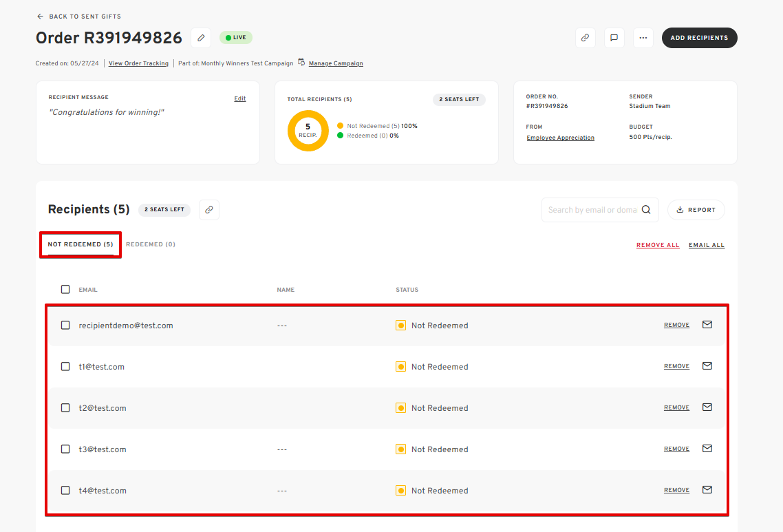783x532 pixels.
Task: Click the recipientdemo@test.com email text
Action: click(x=126, y=326)
